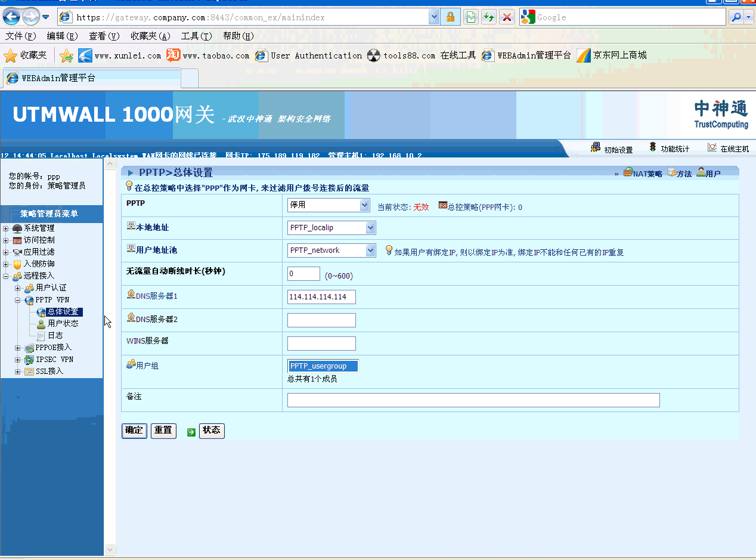Click the 确定 button

coord(134,431)
